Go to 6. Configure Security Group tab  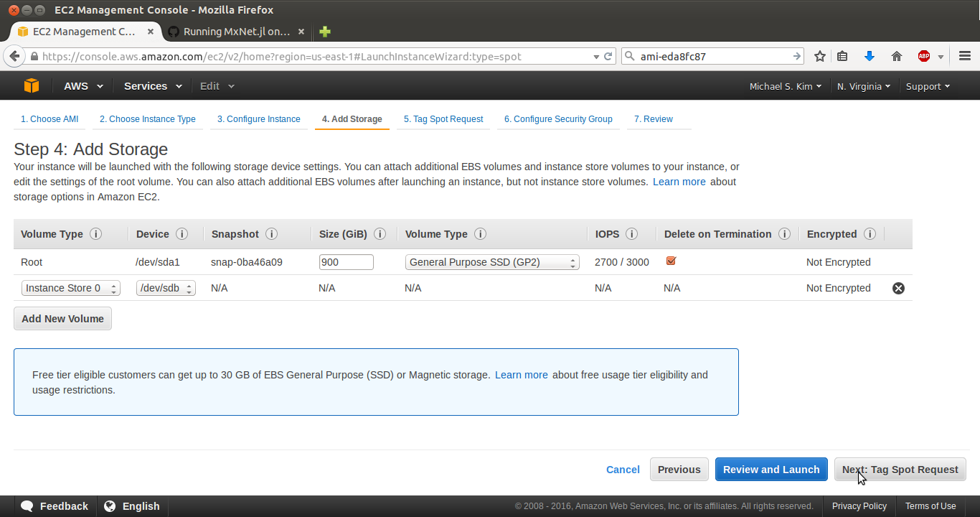558,119
